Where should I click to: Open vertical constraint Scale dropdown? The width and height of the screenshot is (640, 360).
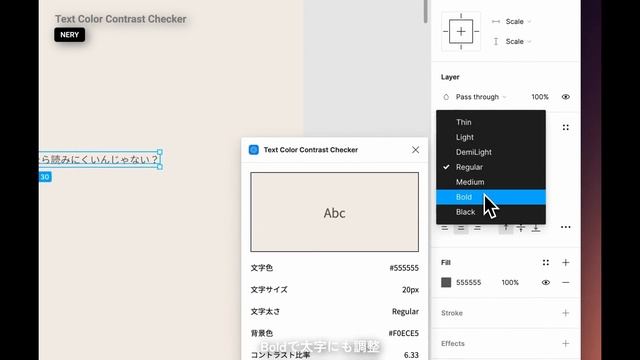518,41
